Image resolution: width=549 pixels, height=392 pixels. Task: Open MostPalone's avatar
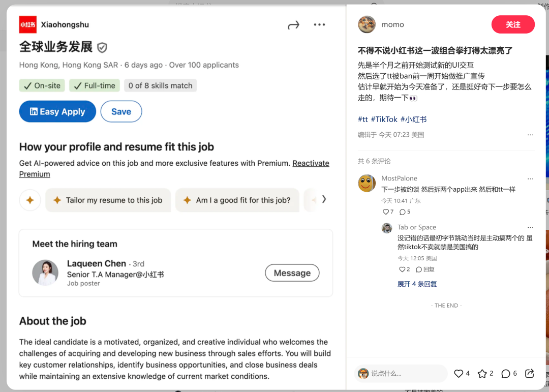(367, 183)
